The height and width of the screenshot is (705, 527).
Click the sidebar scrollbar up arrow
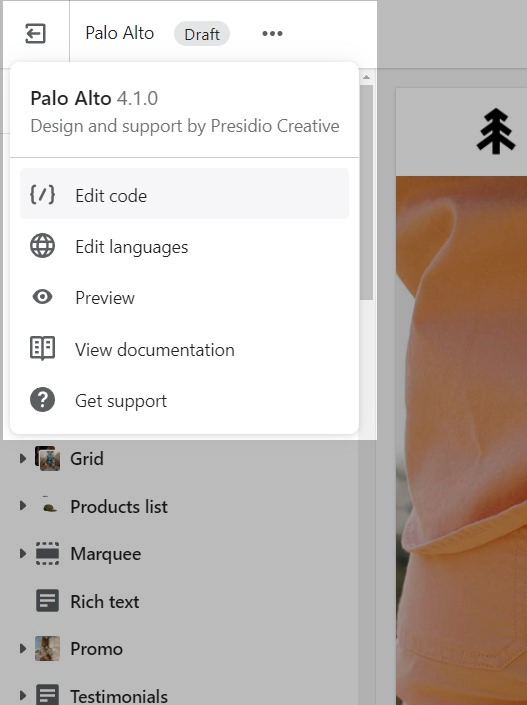coord(366,77)
